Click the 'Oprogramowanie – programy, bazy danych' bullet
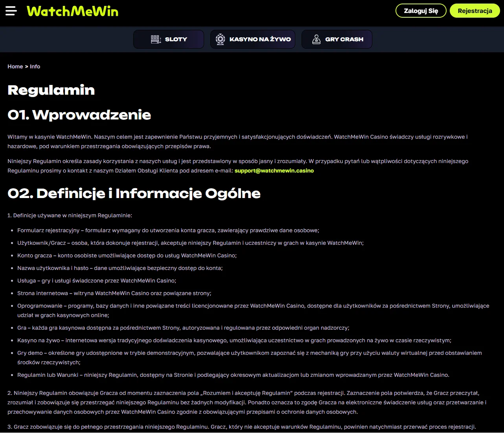504x433 pixels. coord(253,310)
